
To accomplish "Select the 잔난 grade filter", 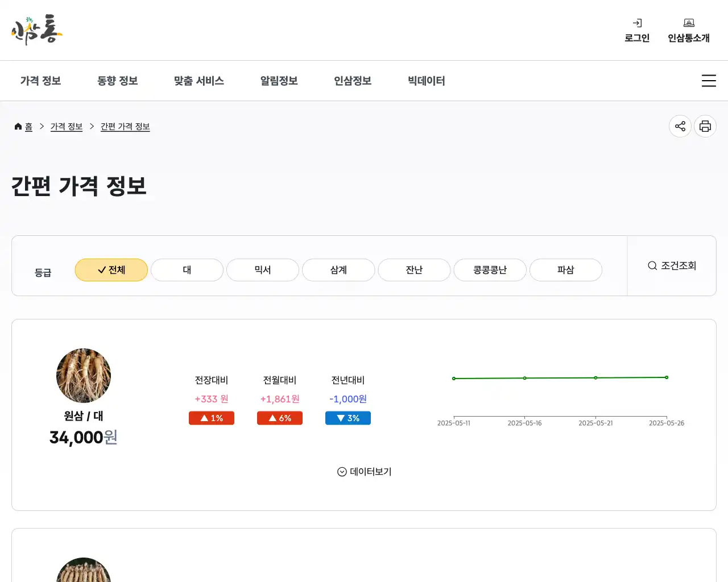I will pyautogui.click(x=414, y=270).
